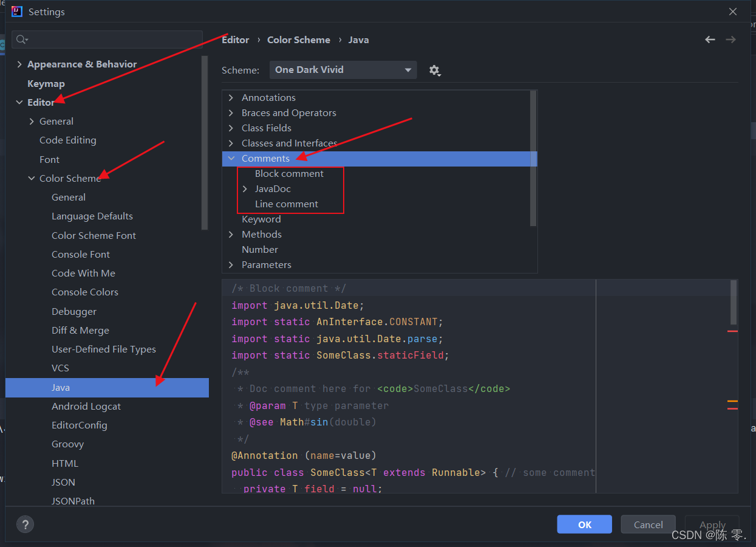Screen dimensions: 756x547
Task: Open Console Colors page
Action: (85, 292)
